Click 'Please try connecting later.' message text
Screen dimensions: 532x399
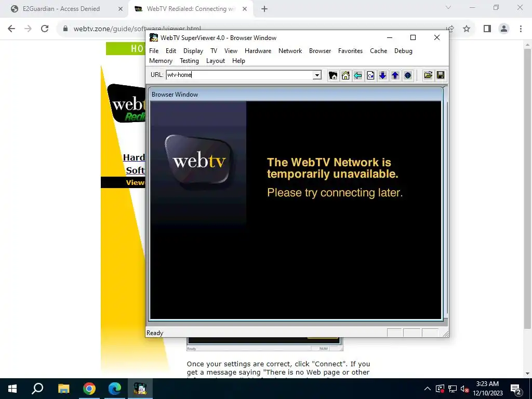pos(335,193)
